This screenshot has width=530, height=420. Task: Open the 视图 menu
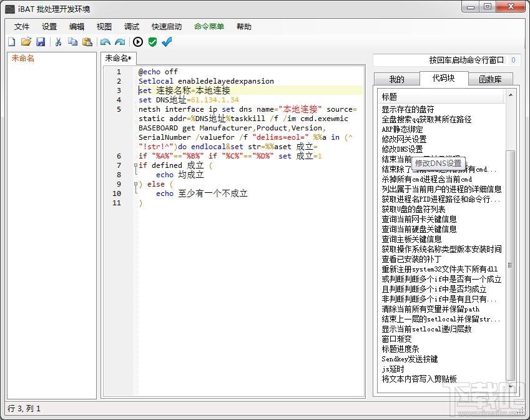pos(104,27)
